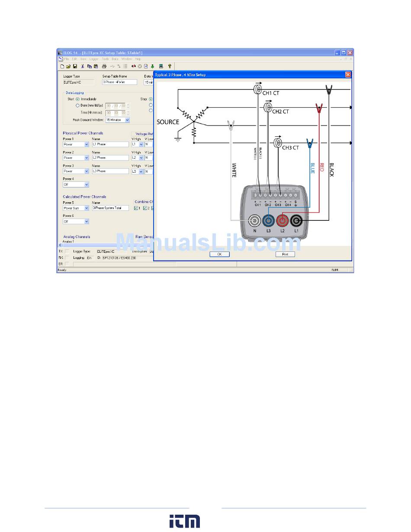Viewport: 411px width, 532px height.
Task: Click the Setup Table Name input field
Action: click(119, 82)
